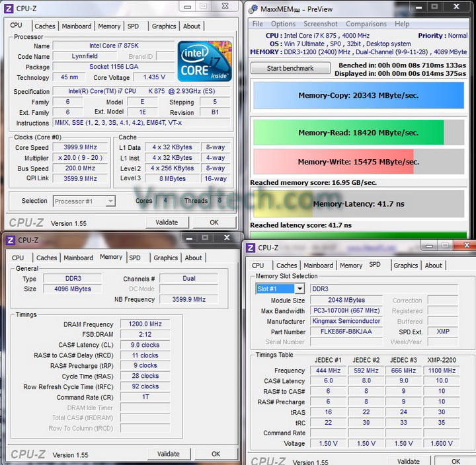Click the JEDEC #1 frequency 444 MHz cell
Image resolution: width=476 pixels, height=465 pixels.
328,371
